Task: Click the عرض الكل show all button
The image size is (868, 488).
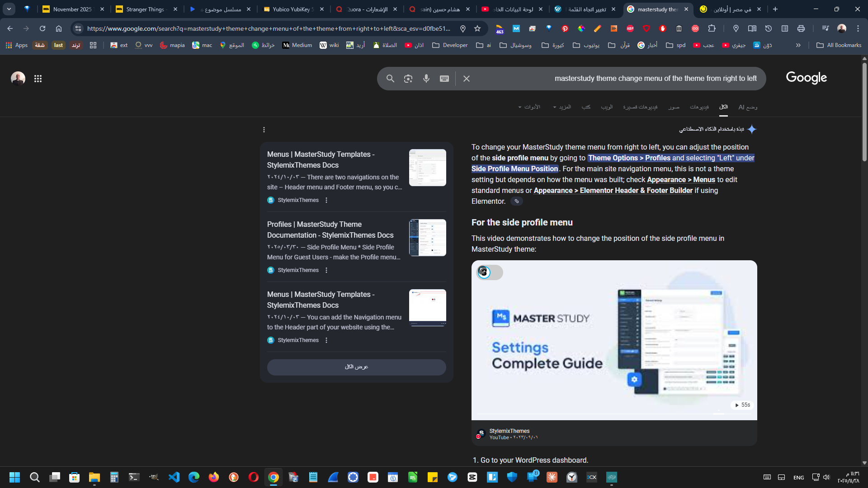Action: 356,367
